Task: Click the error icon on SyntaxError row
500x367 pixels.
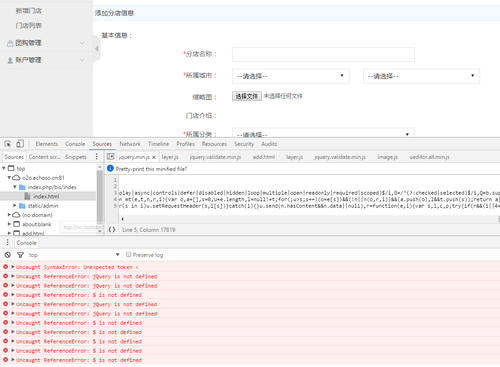Action: coord(5,267)
